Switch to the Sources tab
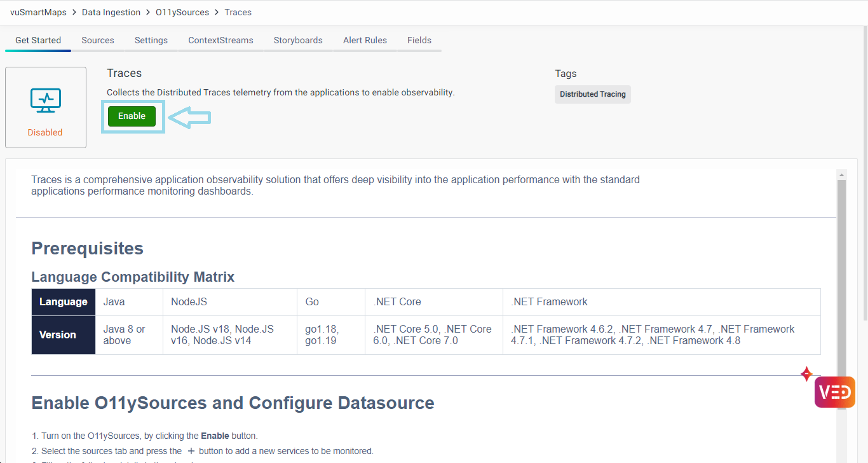The height and width of the screenshot is (463, 868). click(x=98, y=40)
